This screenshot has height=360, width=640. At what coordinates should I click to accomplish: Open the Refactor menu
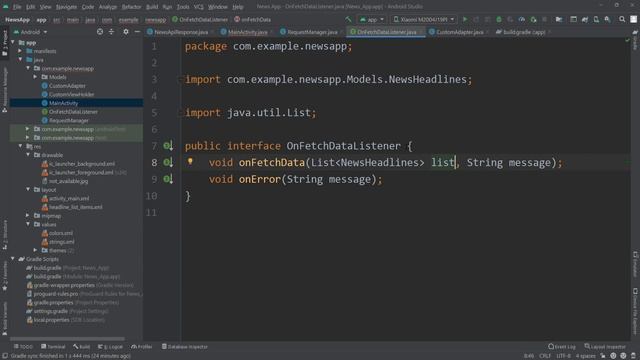(x=131, y=7)
